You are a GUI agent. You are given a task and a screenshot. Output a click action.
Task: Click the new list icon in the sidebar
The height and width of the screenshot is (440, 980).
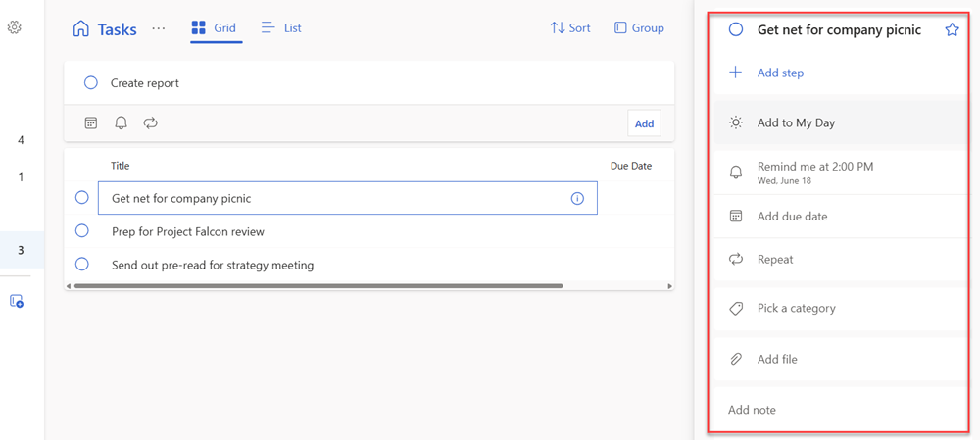tap(17, 301)
